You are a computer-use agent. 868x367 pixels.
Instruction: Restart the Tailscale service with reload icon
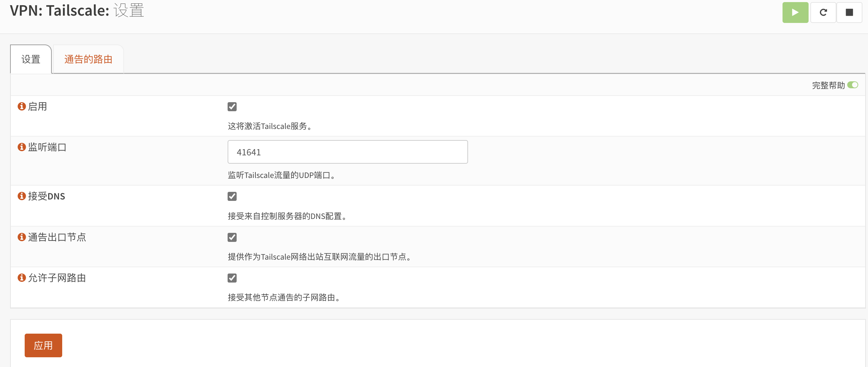click(x=823, y=13)
